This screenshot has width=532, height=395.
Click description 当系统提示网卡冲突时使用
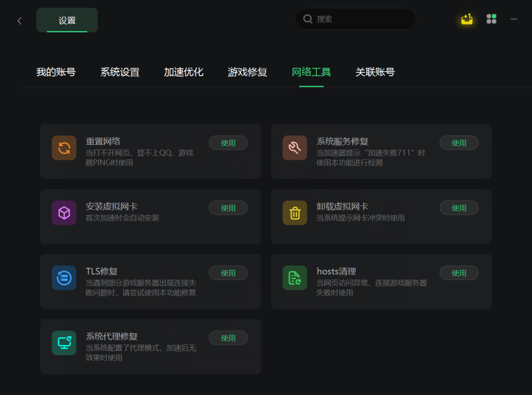click(361, 217)
